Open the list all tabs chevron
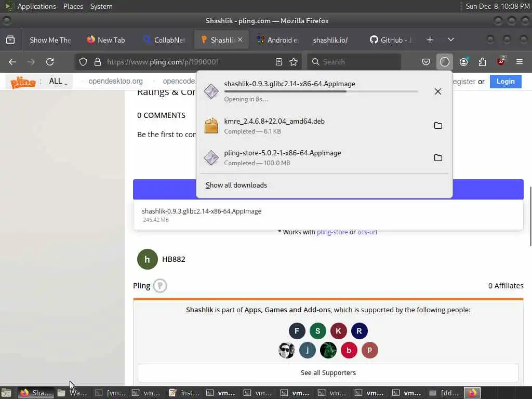The height and width of the screenshot is (399, 532). coord(450,40)
